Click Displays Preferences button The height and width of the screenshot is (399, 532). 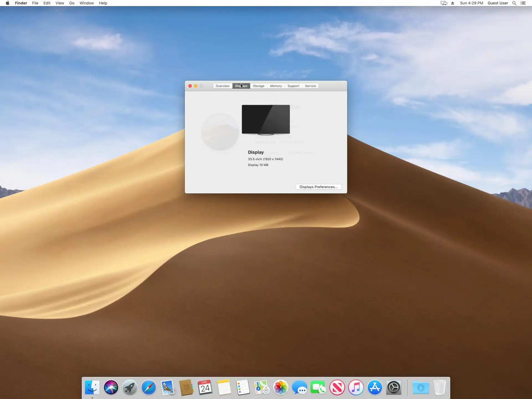click(318, 187)
